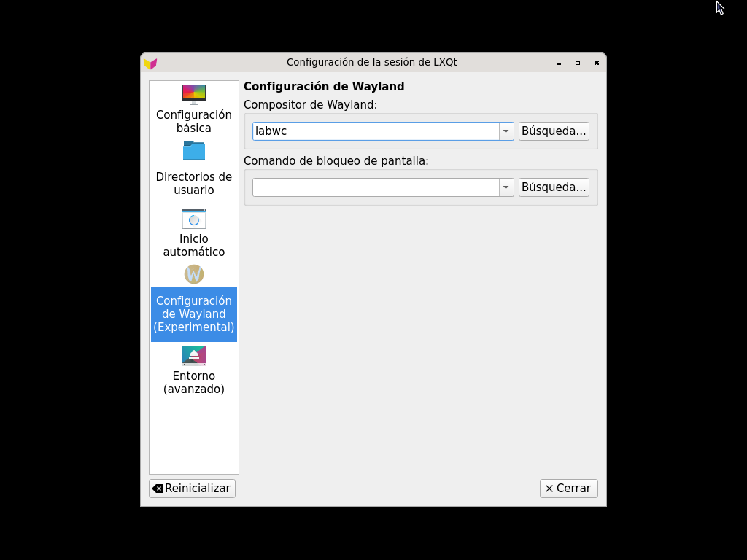Go to the 'Directorios de usuario' text label
The height and width of the screenshot is (560, 747).
(193, 184)
